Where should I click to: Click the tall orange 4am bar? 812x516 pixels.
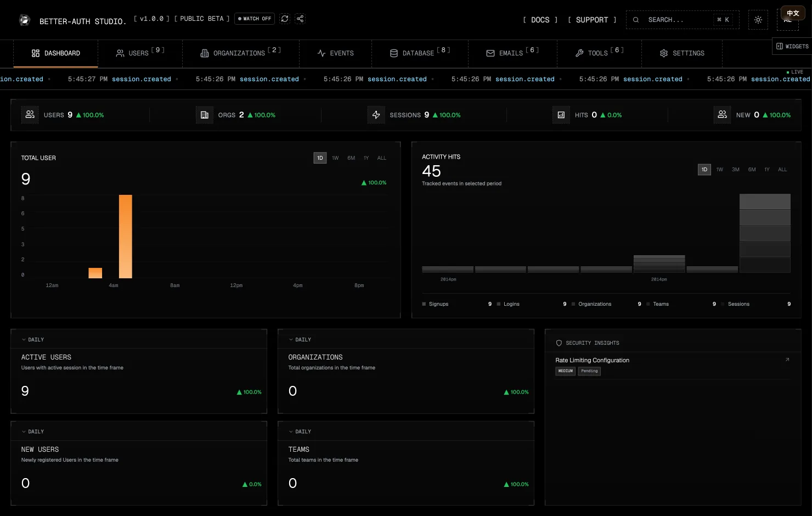126,237
